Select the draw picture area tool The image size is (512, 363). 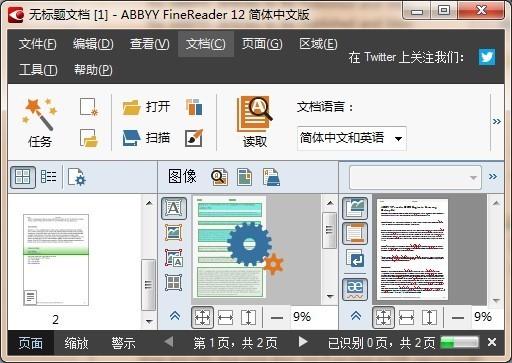click(174, 233)
